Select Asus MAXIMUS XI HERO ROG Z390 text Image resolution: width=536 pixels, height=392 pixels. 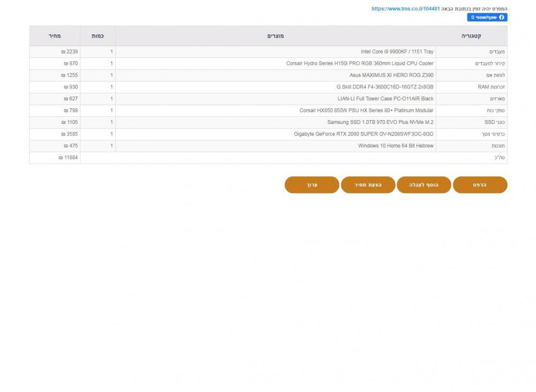(391, 75)
